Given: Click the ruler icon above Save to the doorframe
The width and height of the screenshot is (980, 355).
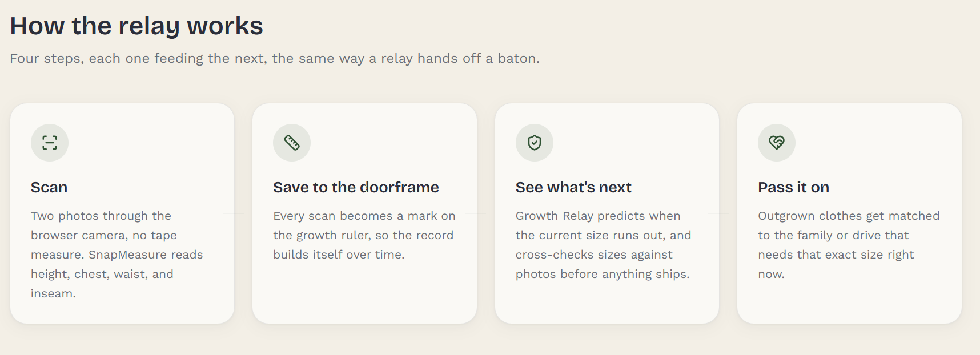Looking at the screenshot, I should point(292,143).
